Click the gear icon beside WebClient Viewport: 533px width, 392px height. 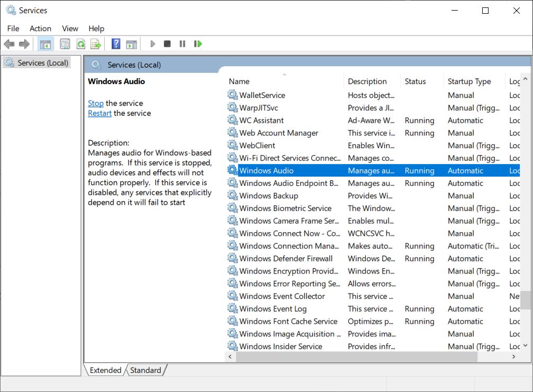point(232,145)
